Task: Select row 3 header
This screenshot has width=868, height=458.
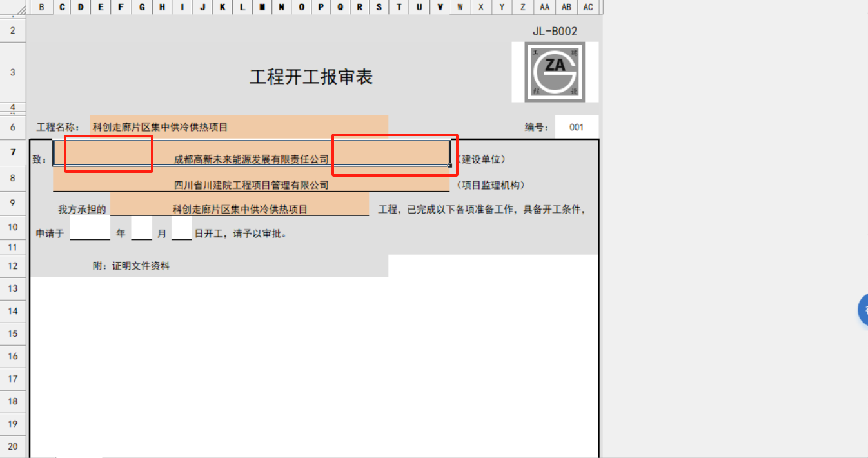Action: [x=13, y=72]
